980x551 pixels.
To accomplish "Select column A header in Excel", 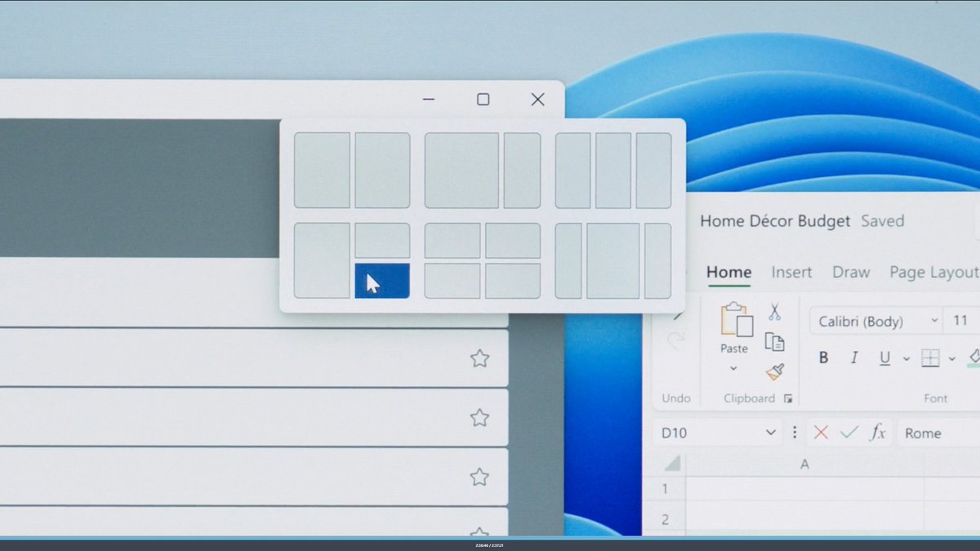I will click(804, 464).
